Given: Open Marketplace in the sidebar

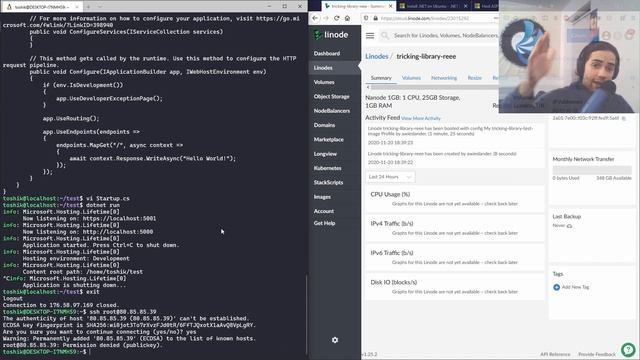Looking at the screenshot, I should pos(328,139).
